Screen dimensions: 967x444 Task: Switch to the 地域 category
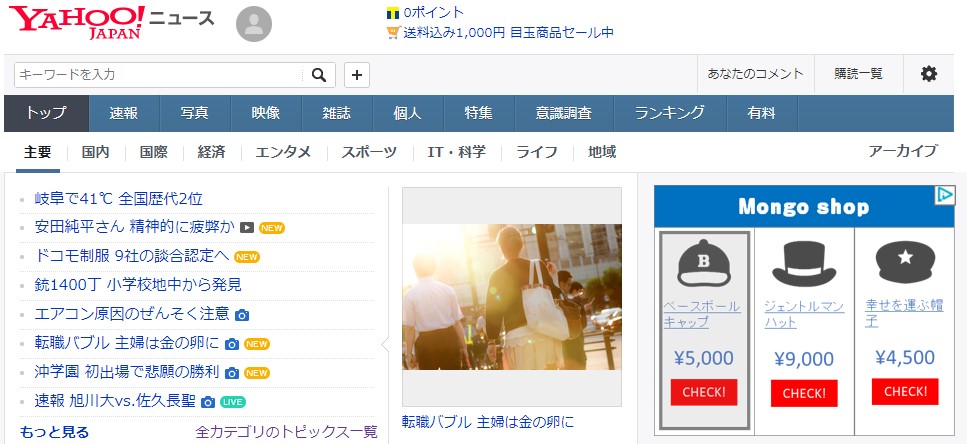602,152
